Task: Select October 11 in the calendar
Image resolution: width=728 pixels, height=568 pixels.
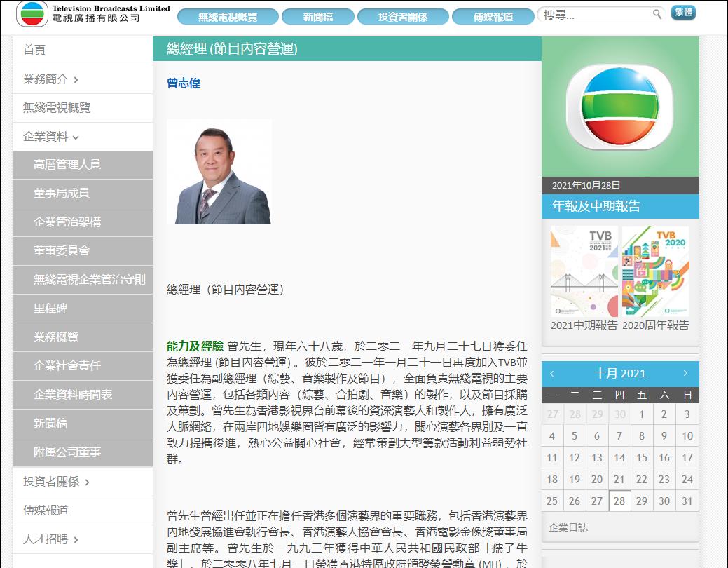Action: 552,458
